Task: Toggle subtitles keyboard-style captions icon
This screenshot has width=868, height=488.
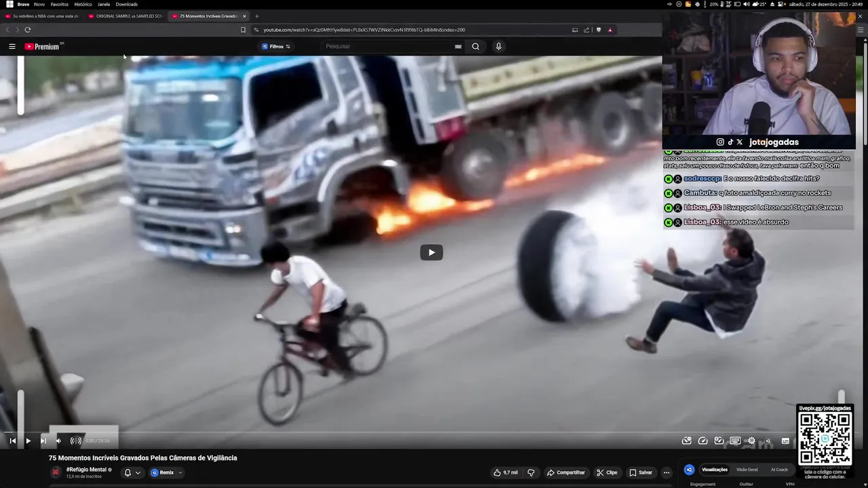Action: (735, 441)
